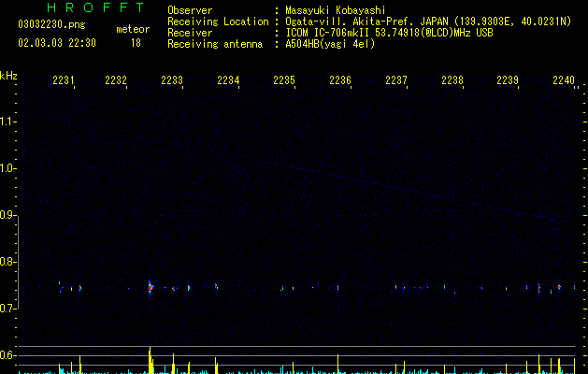Click the 1.0 kHz axis label

(x=7, y=168)
